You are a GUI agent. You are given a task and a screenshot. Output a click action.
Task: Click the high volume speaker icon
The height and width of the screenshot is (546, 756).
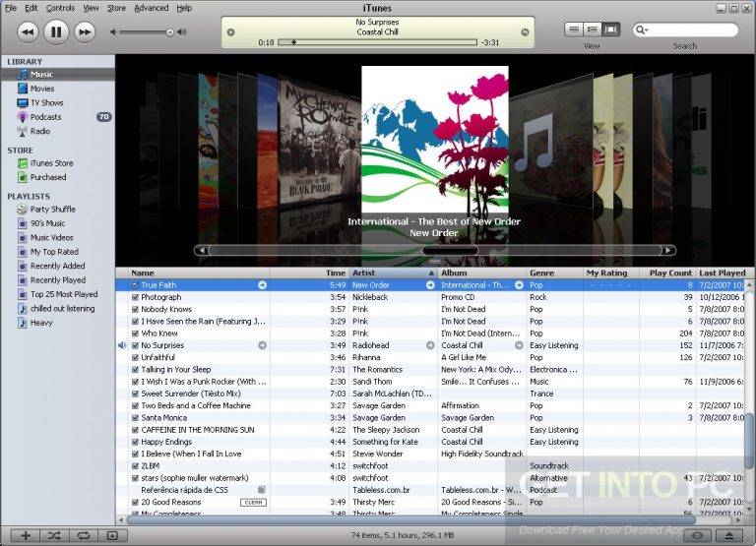pos(182,32)
